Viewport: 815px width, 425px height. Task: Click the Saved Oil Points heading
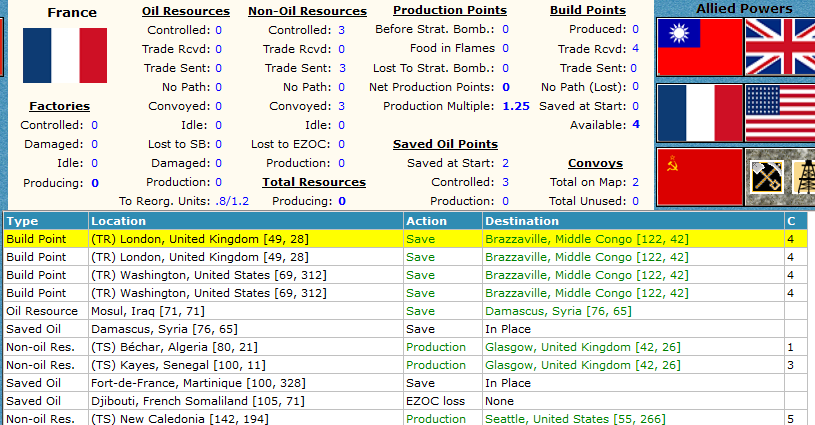(445, 144)
